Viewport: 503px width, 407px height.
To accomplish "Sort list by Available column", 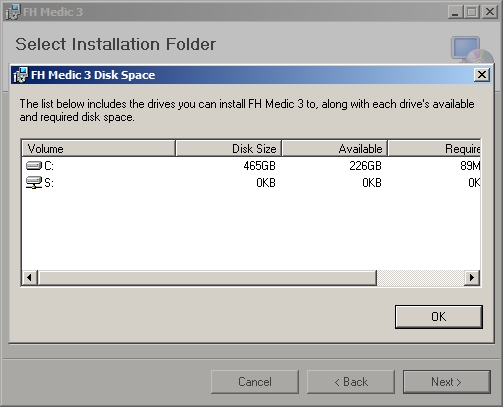I will click(x=335, y=149).
